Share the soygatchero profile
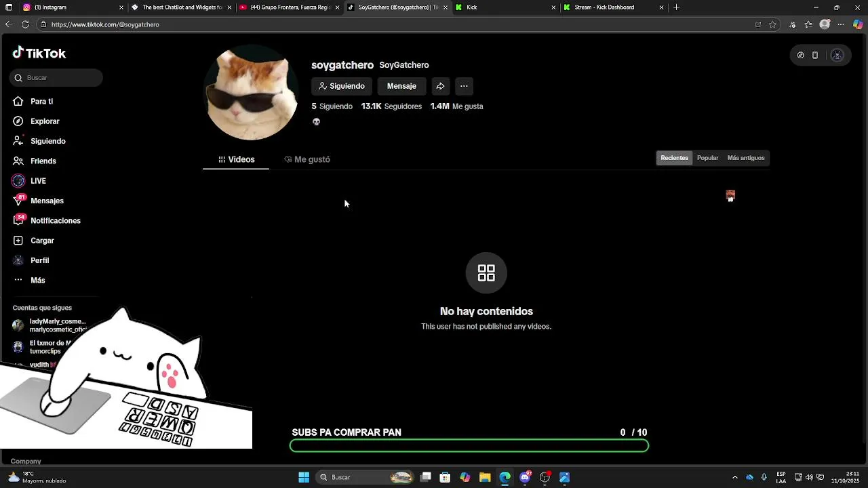Image resolution: width=868 pixels, height=488 pixels. 440,86
